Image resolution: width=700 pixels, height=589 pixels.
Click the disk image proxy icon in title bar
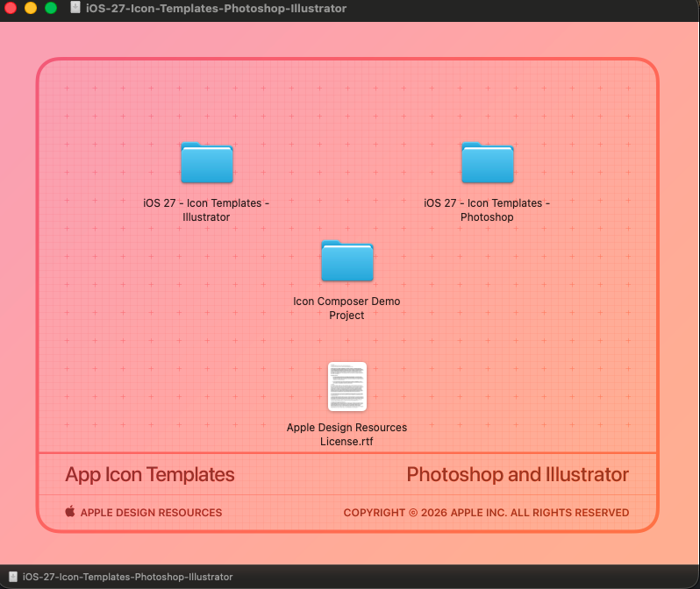tap(75, 8)
